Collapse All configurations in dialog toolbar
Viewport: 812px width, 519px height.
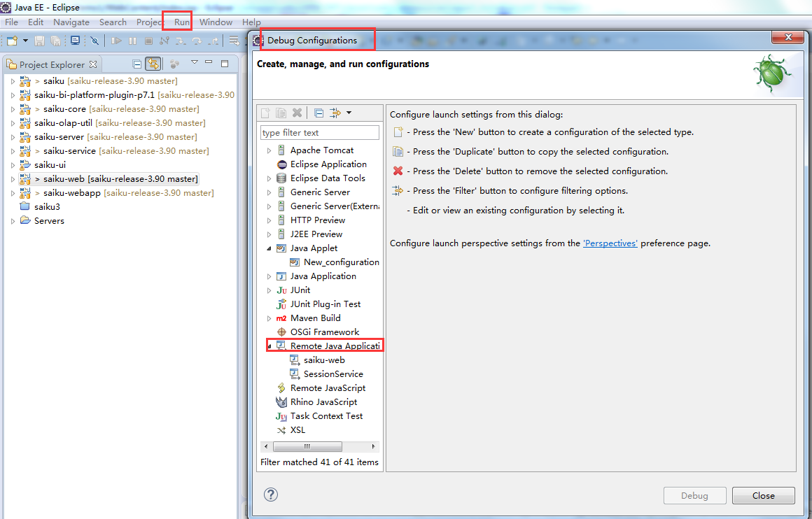click(x=319, y=113)
